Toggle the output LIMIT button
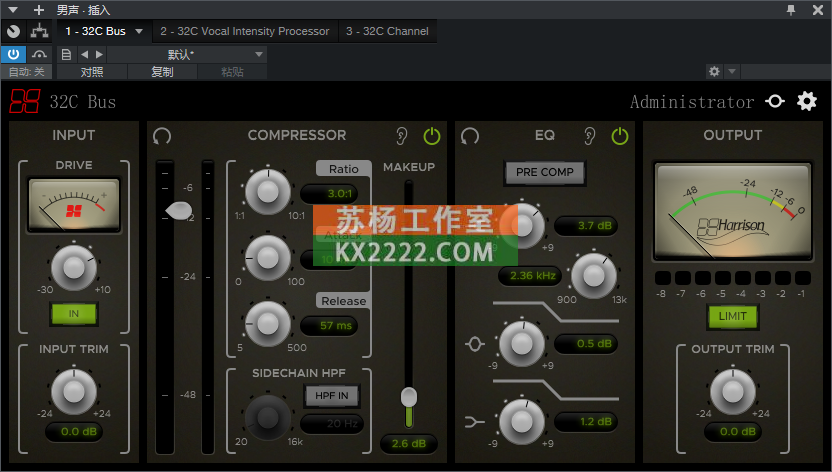Viewport: 832px width, 472px height. click(x=732, y=316)
